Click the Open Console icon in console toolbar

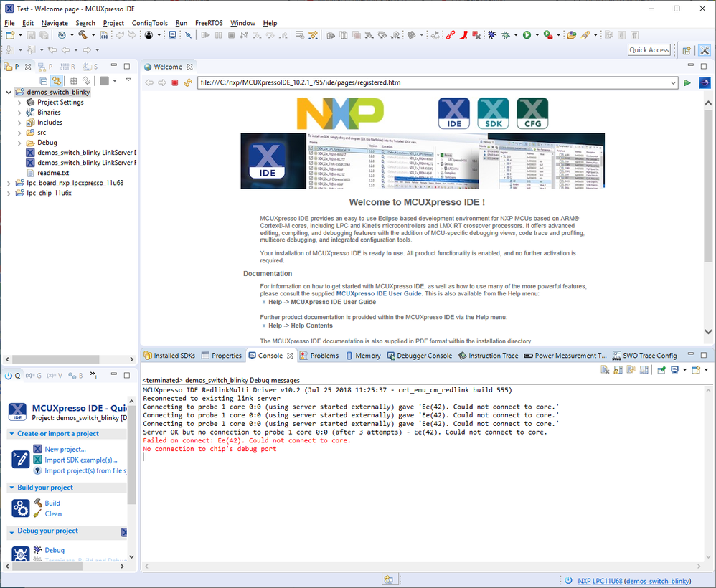[x=696, y=370]
